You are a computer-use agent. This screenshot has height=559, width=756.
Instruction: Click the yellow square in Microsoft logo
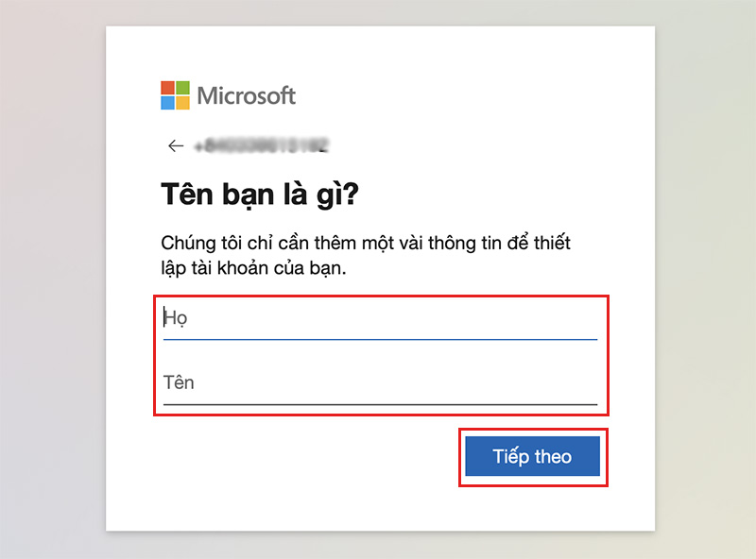182,103
